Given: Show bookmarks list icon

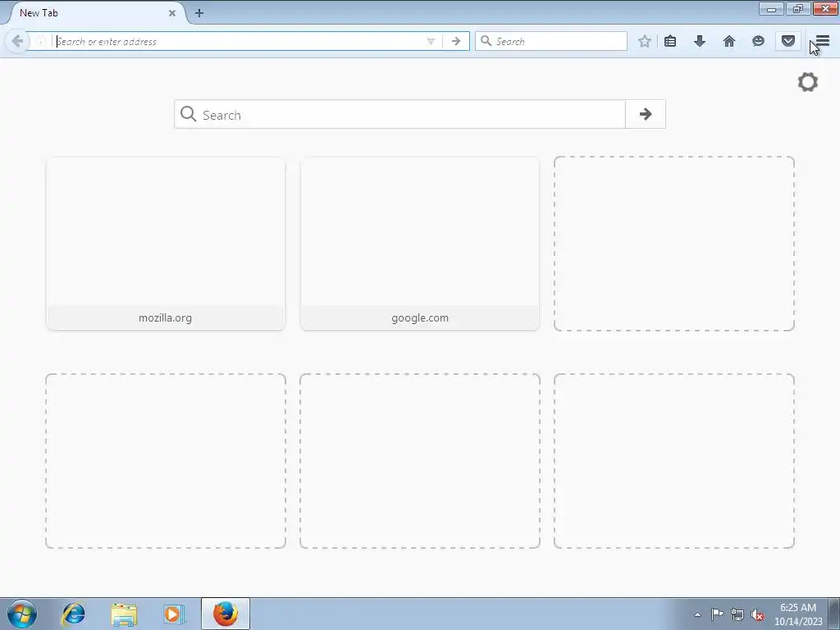Looking at the screenshot, I should click(x=670, y=41).
